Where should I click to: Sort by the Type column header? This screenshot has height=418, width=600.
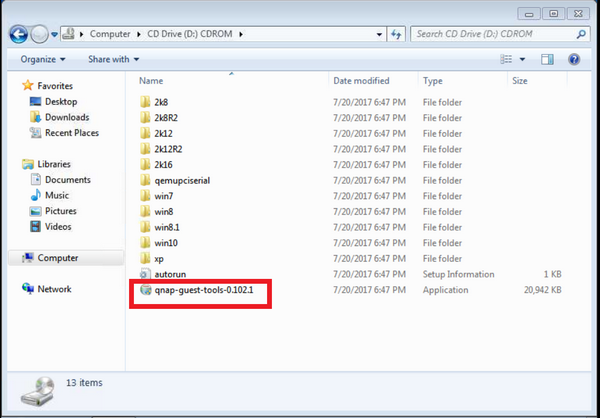432,81
